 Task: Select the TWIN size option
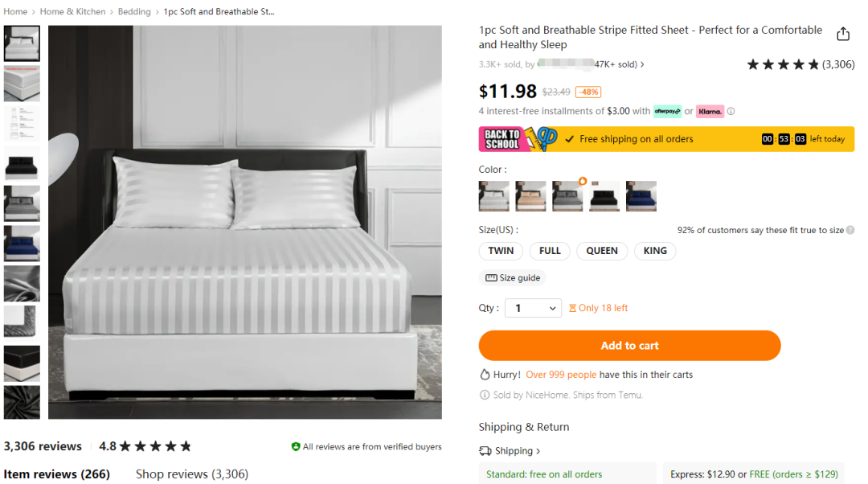[x=501, y=251]
